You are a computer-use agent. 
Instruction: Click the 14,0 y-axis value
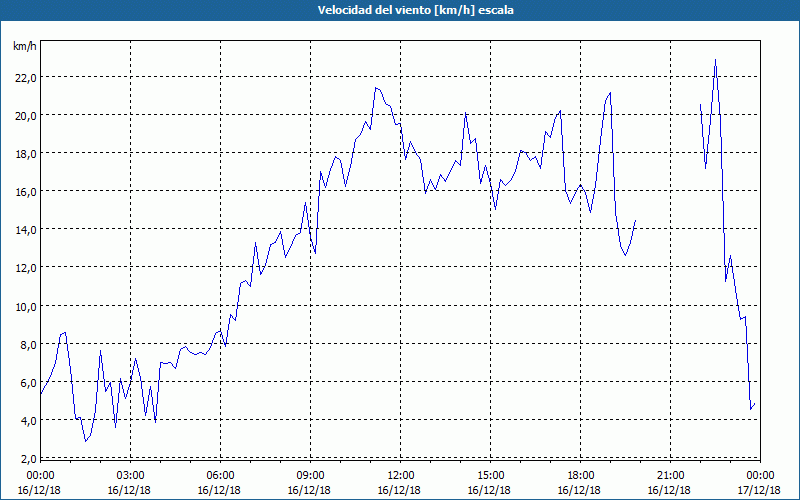26,230
